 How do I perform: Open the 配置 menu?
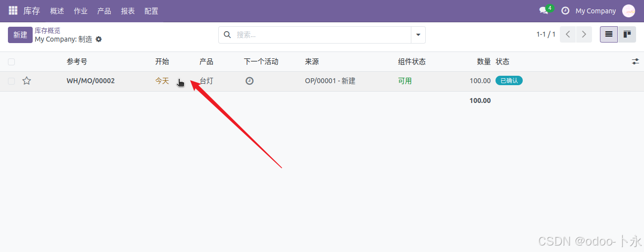point(151,11)
